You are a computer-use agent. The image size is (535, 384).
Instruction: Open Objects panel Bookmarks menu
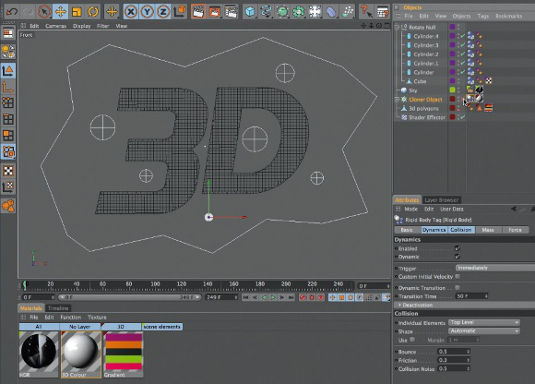pos(509,16)
